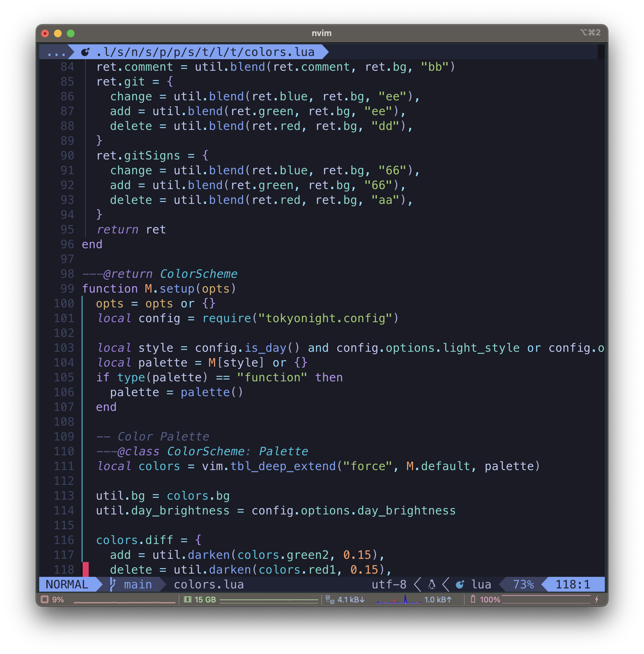
Task: Click the git branch icon in statusline
Action: click(113, 585)
